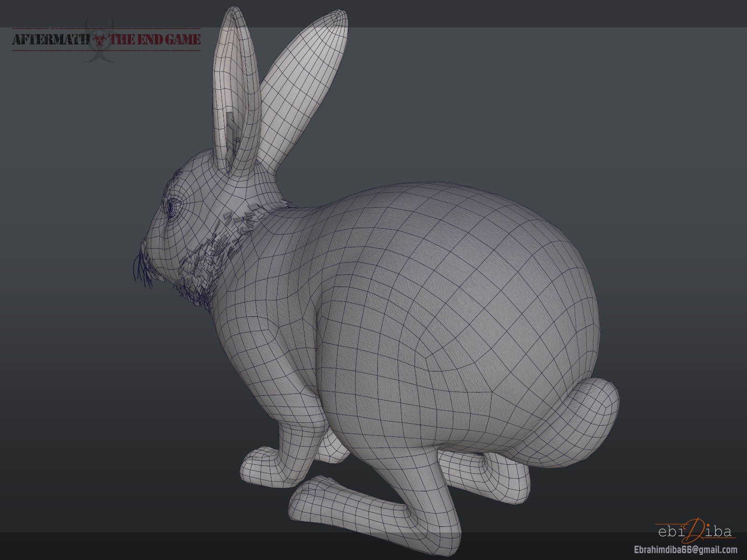Click the biohazard symbol in the title

[100, 40]
